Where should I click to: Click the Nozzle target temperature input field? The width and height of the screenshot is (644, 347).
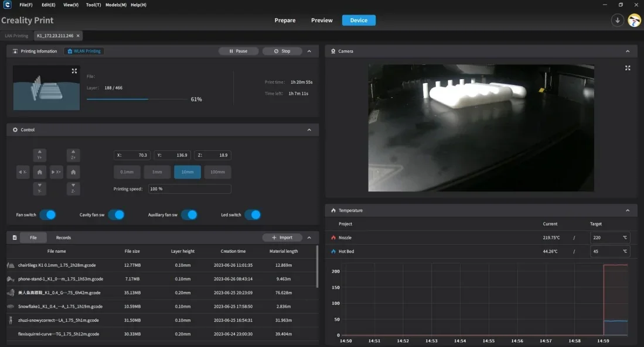click(607, 237)
